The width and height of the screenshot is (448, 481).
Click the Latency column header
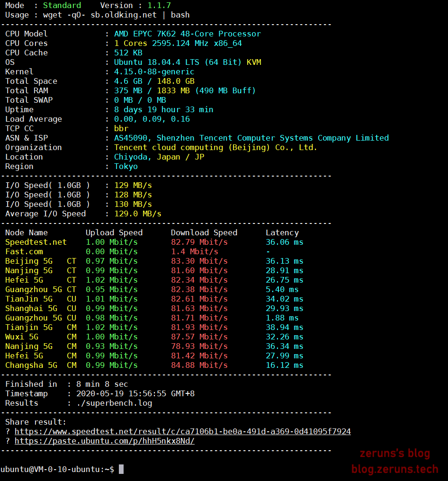pos(282,232)
